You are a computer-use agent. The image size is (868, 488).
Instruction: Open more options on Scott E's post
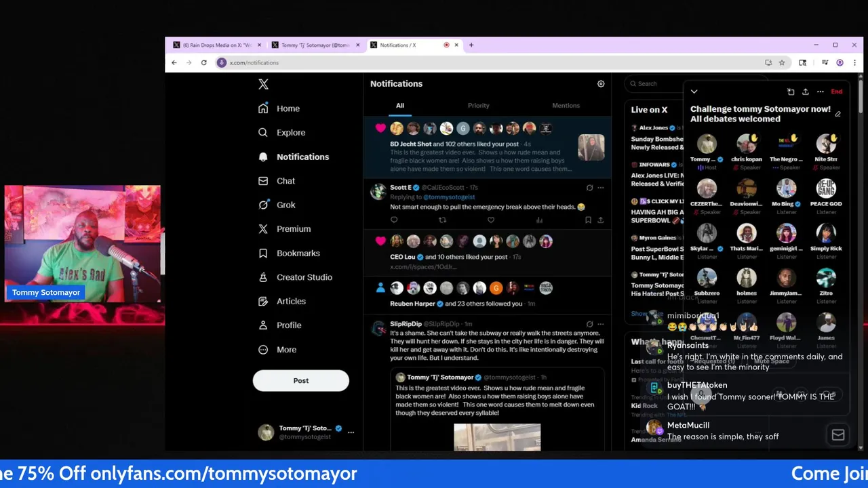click(x=601, y=188)
